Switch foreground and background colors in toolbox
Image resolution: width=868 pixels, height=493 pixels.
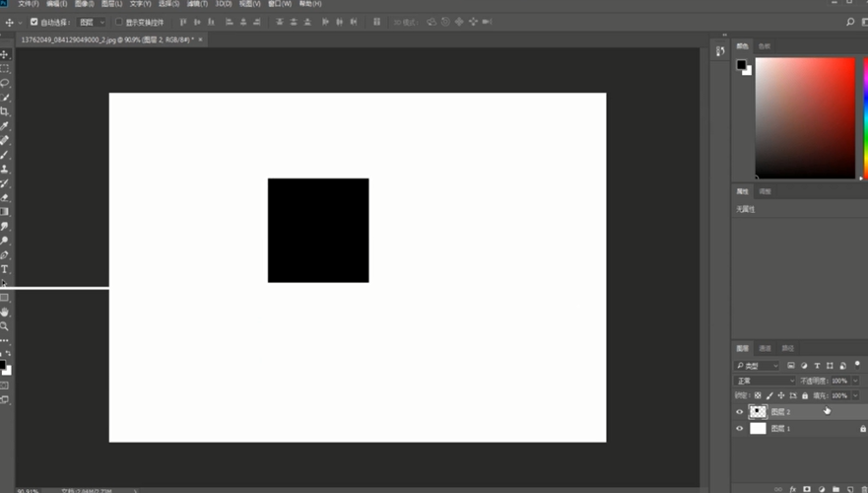pyautogui.click(x=8, y=353)
